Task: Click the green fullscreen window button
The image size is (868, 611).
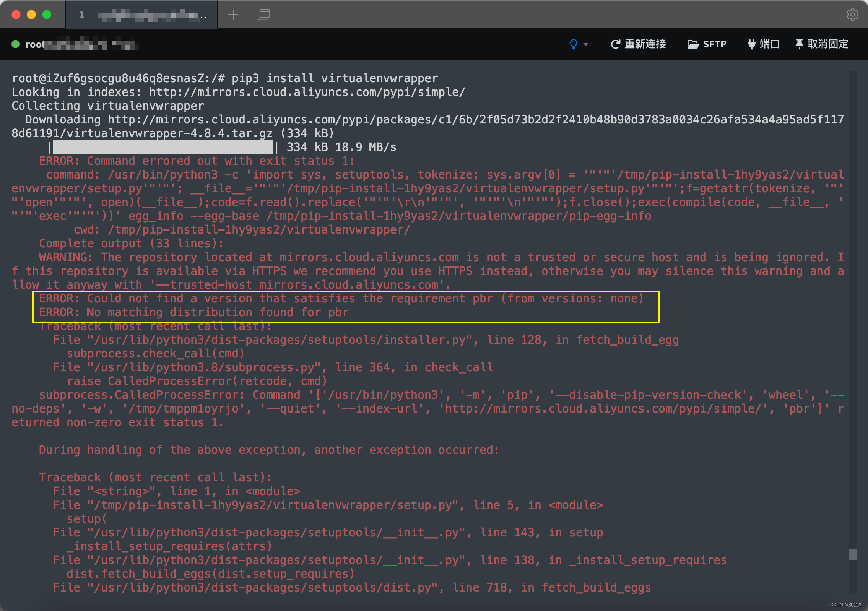Action: (47, 15)
